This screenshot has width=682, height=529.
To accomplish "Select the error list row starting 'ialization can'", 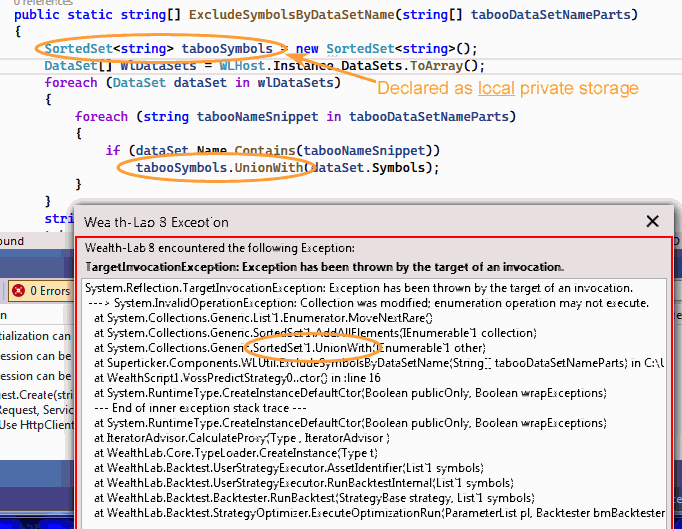I will 36,335.
